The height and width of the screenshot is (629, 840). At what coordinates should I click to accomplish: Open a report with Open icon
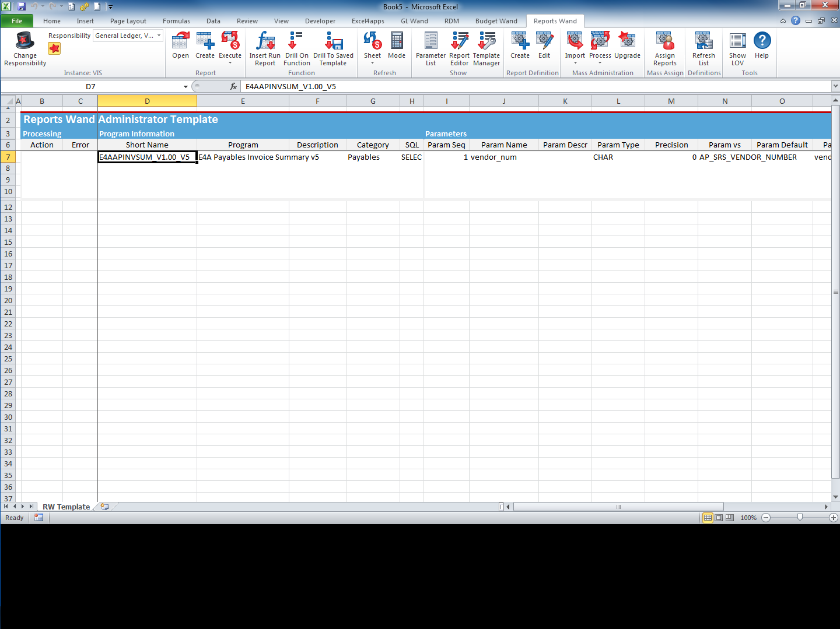click(x=180, y=41)
